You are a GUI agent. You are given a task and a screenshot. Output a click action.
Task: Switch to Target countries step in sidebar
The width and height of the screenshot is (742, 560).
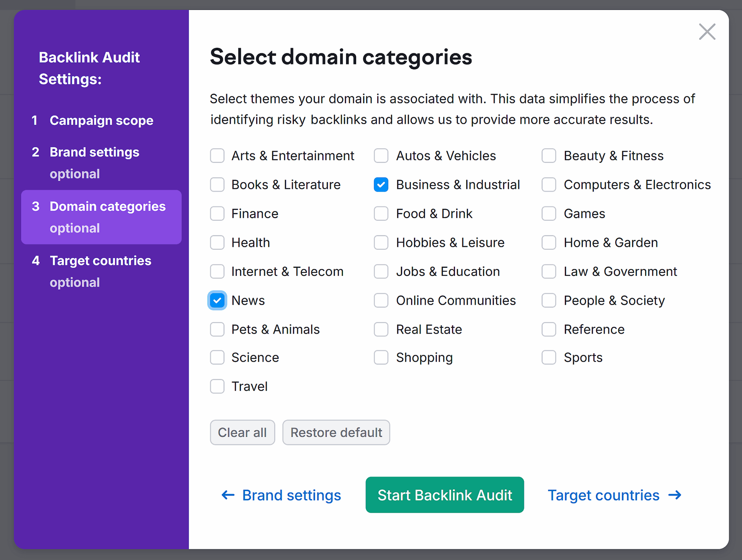tap(100, 260)
